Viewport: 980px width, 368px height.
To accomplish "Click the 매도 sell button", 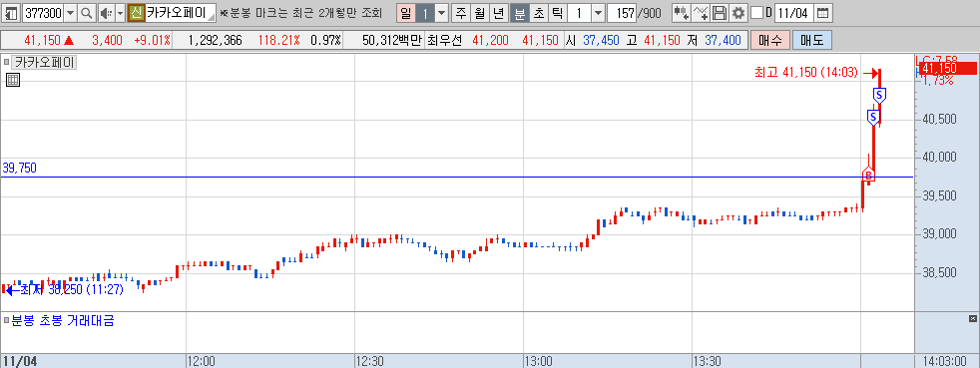I will 812,41.
